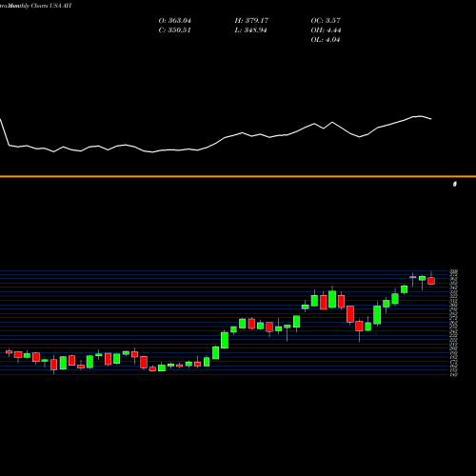Screen dimensions: 476x476
Task: Click the 'OL: 4.04' reading
Action: 326,40
